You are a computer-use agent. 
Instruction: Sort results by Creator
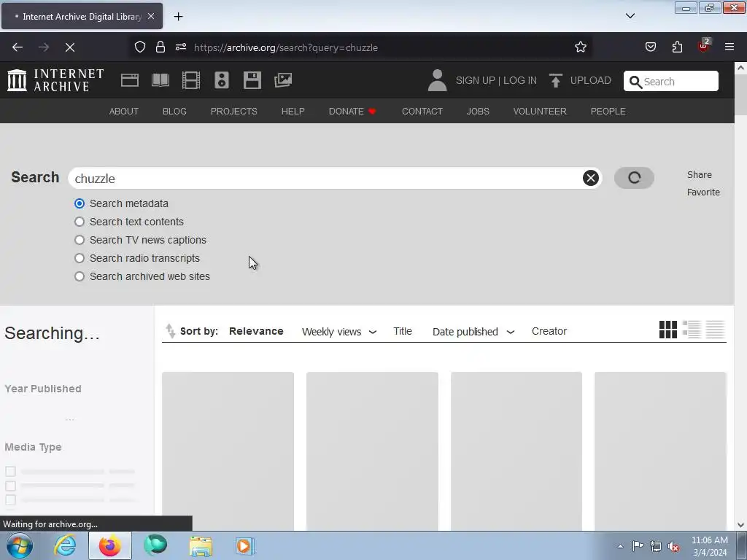[x=549, y=331]
